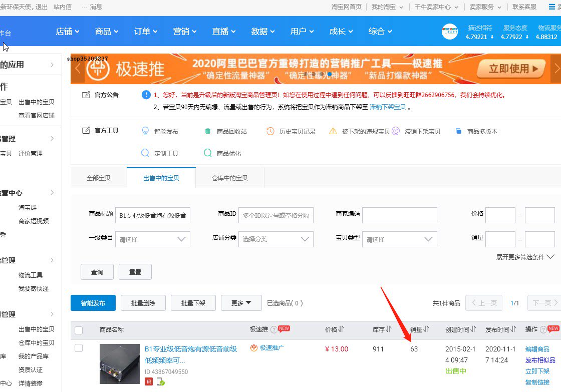Click the 立即下架 link
The width and height of the screenshot is (561, 392).
pos(537,371)
